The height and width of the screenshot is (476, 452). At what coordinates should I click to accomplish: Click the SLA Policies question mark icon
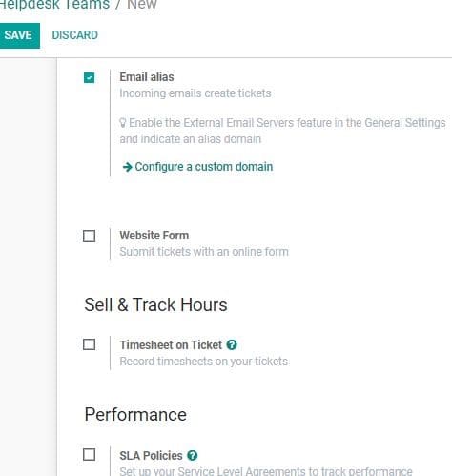[x=193, y=455]
